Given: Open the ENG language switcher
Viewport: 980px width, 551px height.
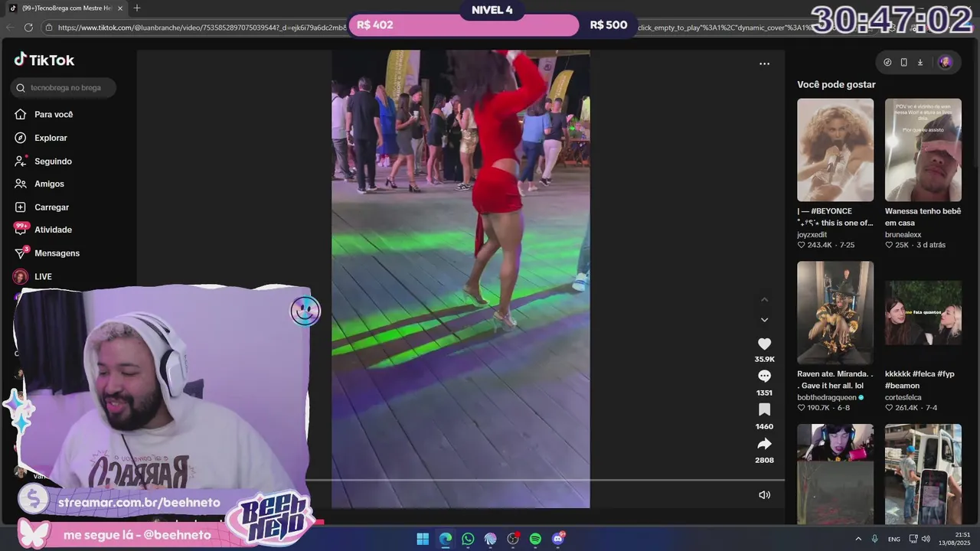Looking at the screenshot, I should pos(894,539).
